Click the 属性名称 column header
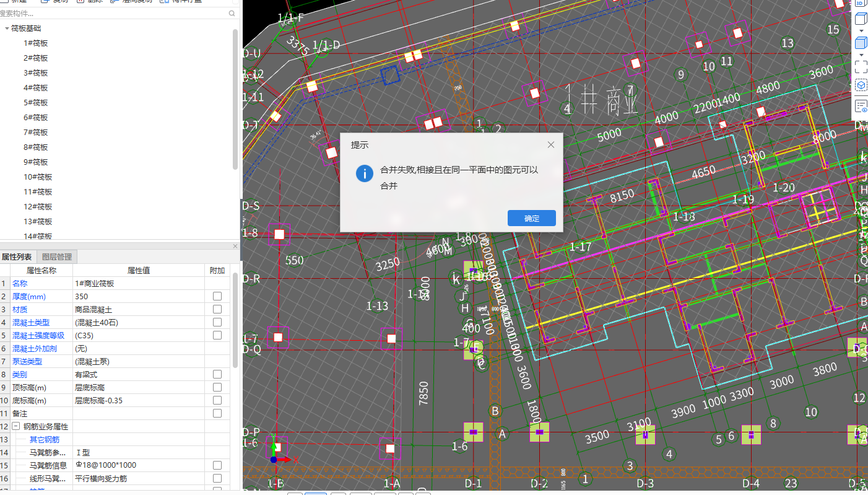 [41, 270]
